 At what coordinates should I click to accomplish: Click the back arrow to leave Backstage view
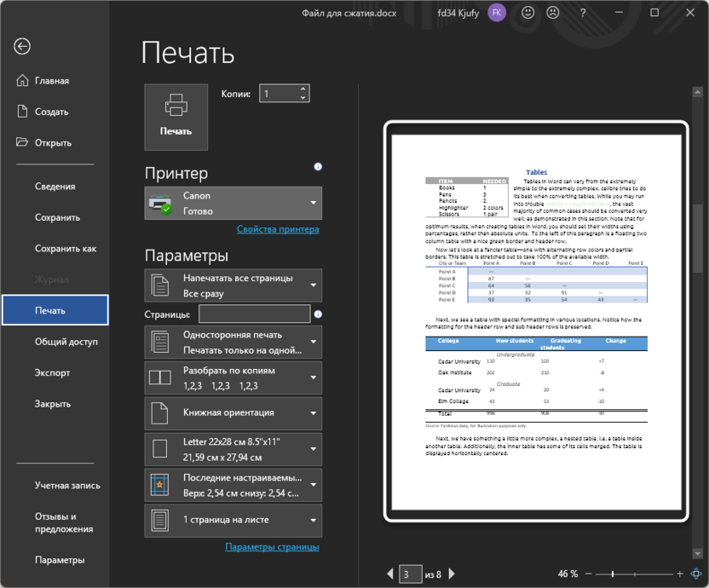[21, 47]
